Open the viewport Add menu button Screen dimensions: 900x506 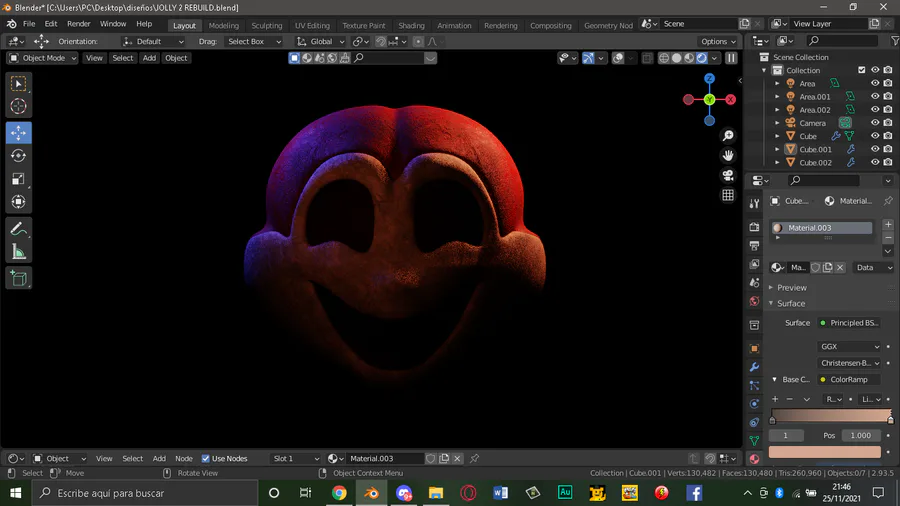149,58
